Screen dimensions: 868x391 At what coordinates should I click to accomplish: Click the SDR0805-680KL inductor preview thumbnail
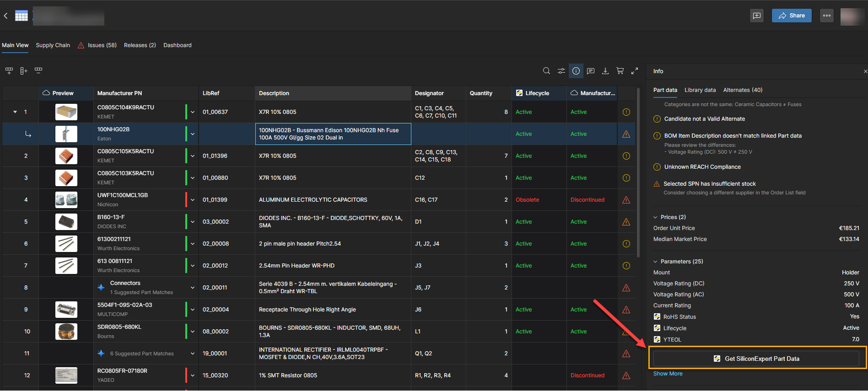point(66,332)
